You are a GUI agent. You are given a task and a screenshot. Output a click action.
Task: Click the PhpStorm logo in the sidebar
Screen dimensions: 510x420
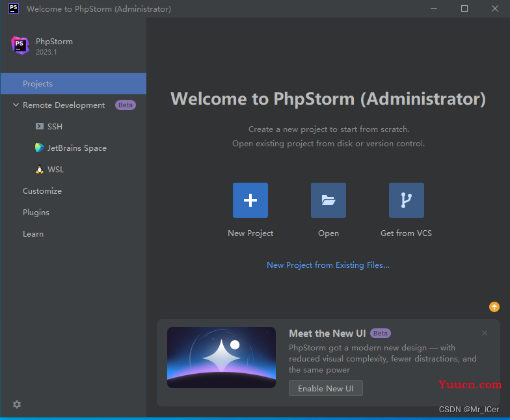(x=20, y=46)
